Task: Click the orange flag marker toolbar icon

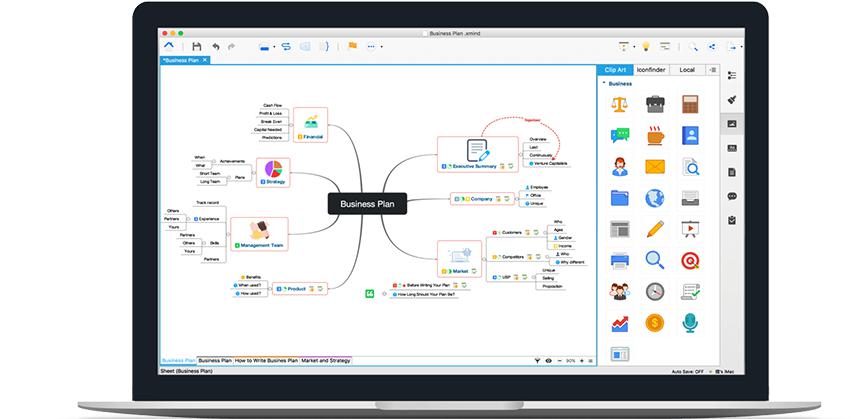Action: 352,46
